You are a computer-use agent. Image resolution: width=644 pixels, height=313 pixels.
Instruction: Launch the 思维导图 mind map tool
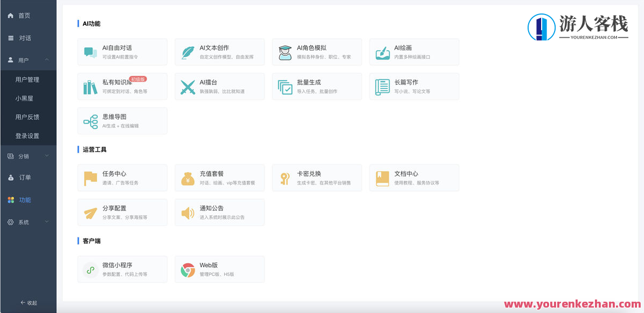(122, 120)
